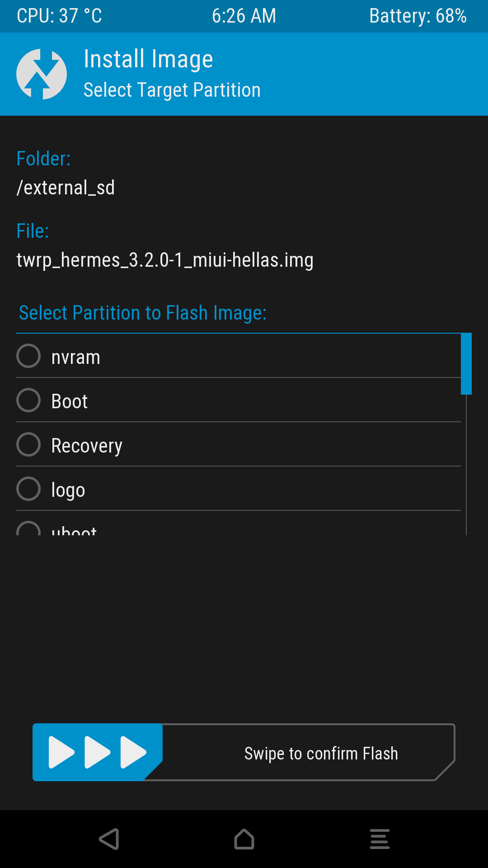Tap the CPU temperature readout
Screen dimensions: 488x868
59,16
